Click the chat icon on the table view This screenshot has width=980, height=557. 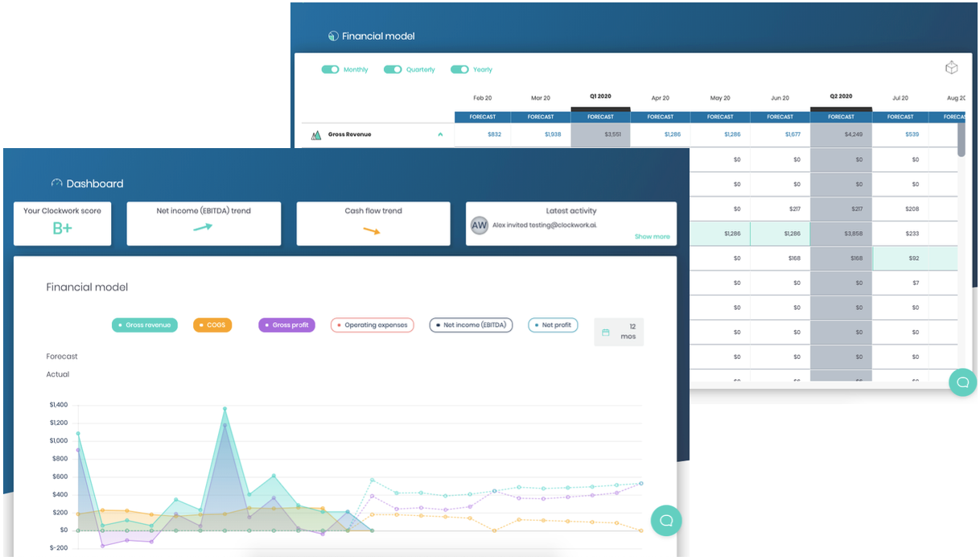click(962, 382)
